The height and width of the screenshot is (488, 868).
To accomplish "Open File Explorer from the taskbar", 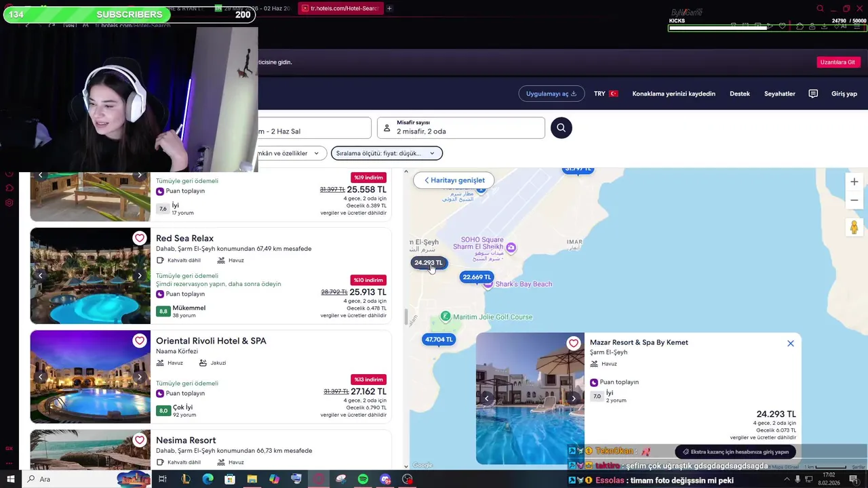I will pos(252,479).
